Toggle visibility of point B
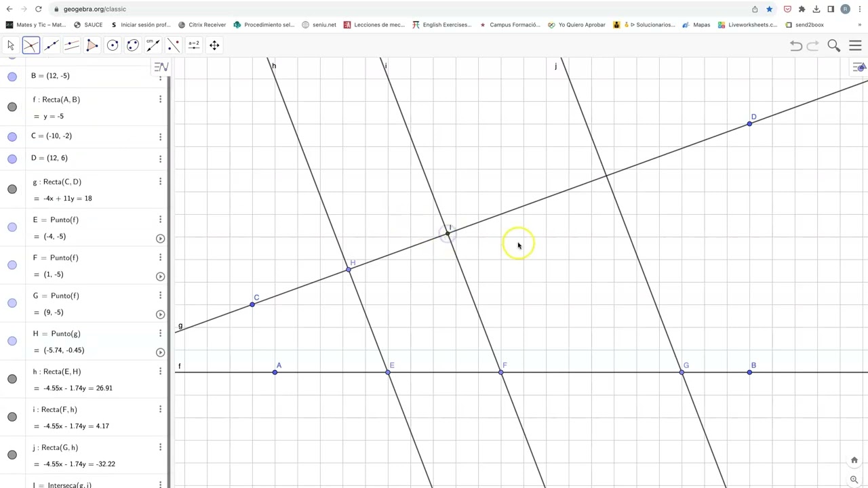The height and width of the screenshot is (488, 868). pos(12,77)
